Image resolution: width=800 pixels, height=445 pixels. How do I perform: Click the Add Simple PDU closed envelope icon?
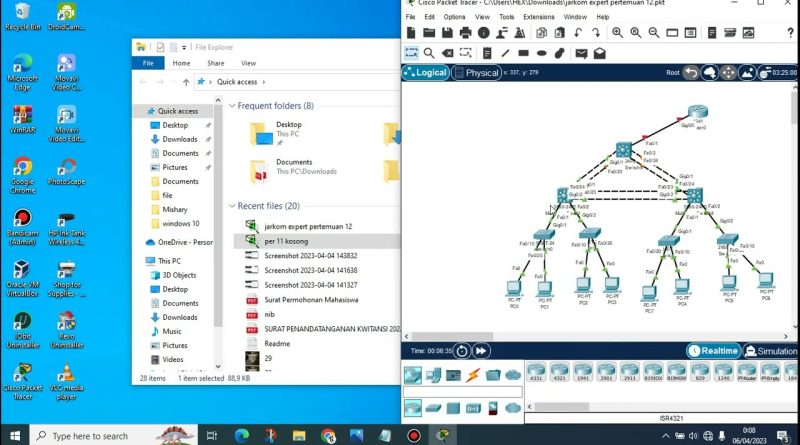(x=581, y=53)
